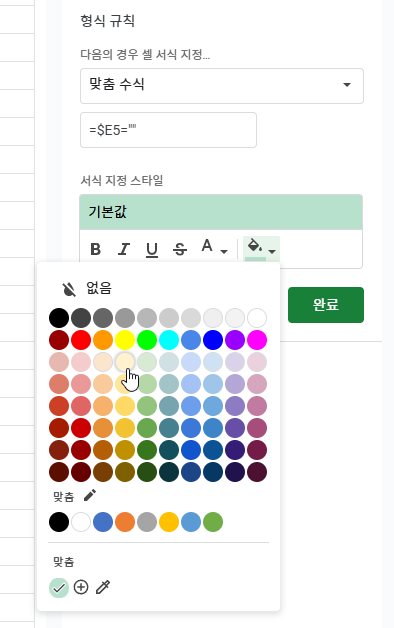Select checked light green custom swatch

coord(59,588)
